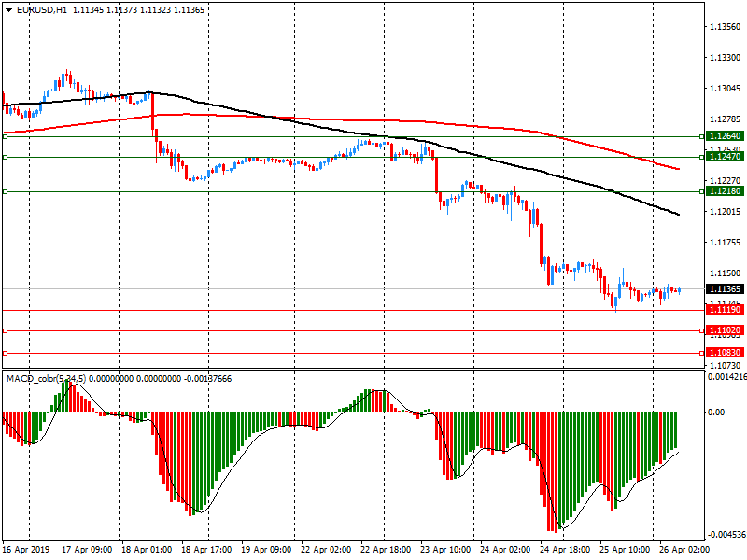Click the 1.11755 price axis value
747x560 pixels.
pos(725,243)
